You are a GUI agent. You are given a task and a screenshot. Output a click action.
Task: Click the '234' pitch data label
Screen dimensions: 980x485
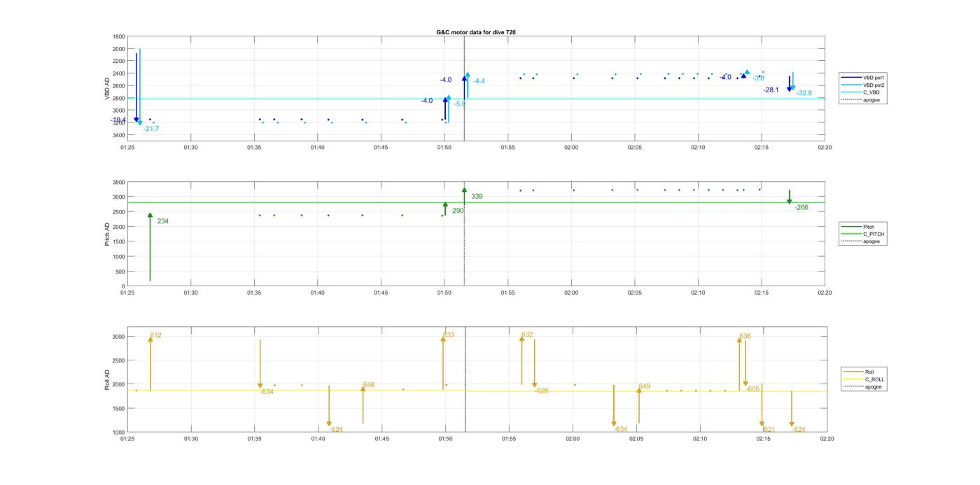pyautogui.click(x=162, y=221)
